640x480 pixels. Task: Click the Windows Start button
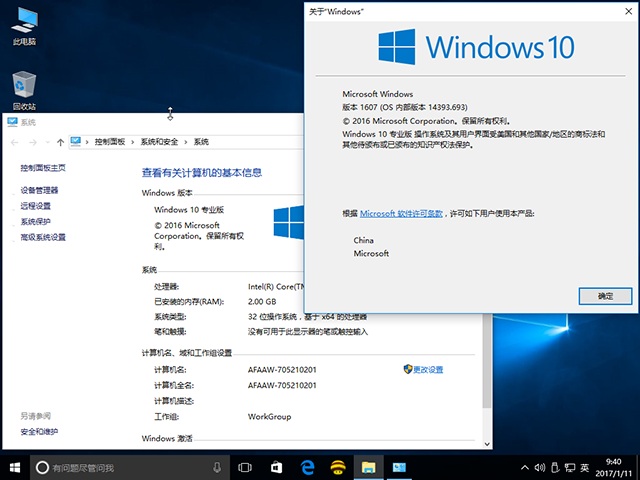coord(16,467)
